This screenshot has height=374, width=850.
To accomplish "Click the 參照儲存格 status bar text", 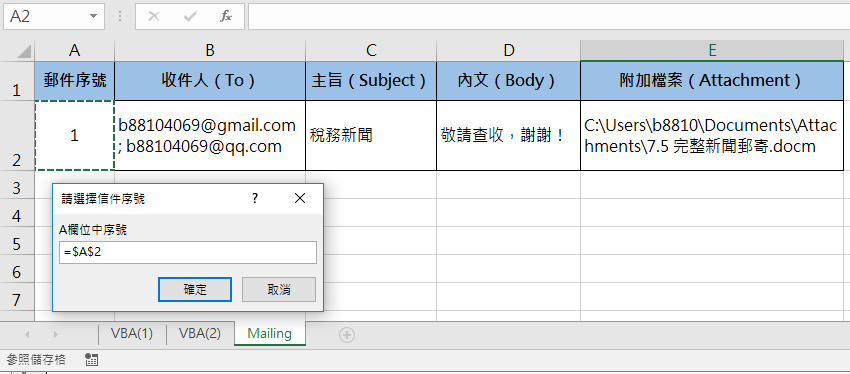I will pos(36,359).
